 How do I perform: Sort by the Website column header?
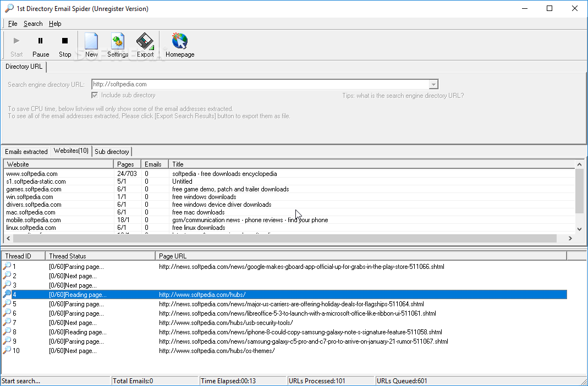coord(58,164)
